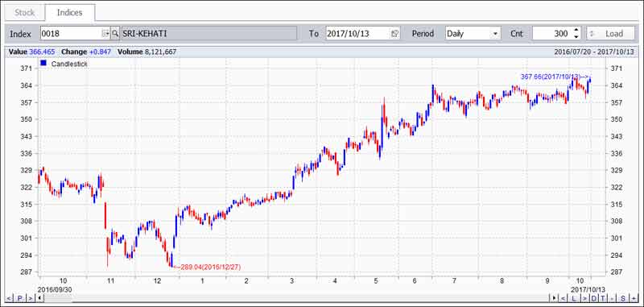Select the Indices tab
The width and height of the screenshot is (644, 307).
(70, 12)
